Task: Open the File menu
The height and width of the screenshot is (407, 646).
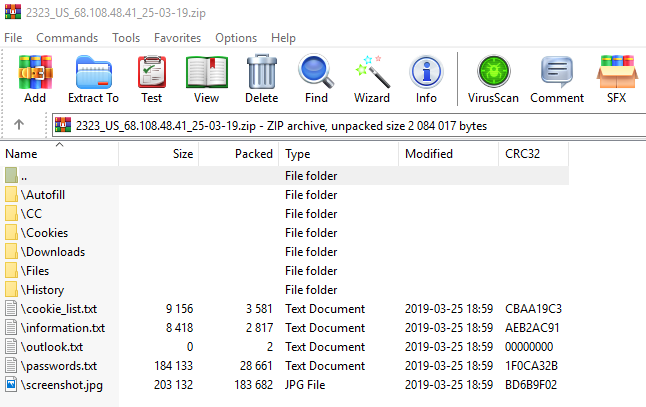Action: 13,38
